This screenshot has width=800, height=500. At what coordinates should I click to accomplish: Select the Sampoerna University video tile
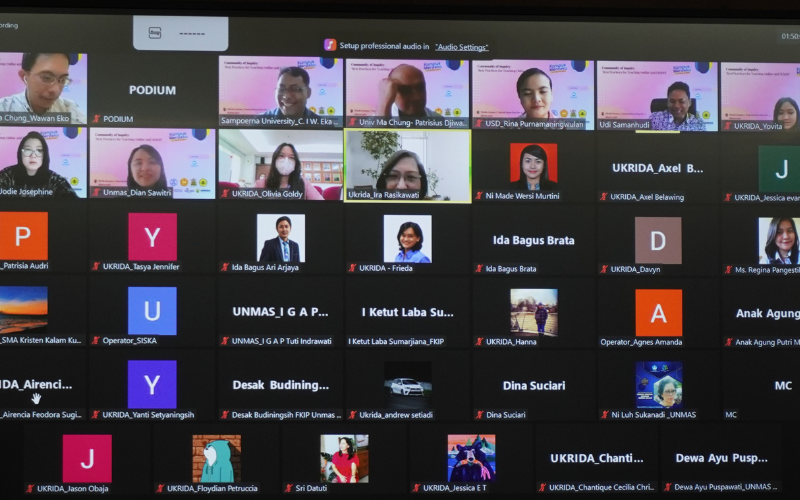click(x=281, y=91)
